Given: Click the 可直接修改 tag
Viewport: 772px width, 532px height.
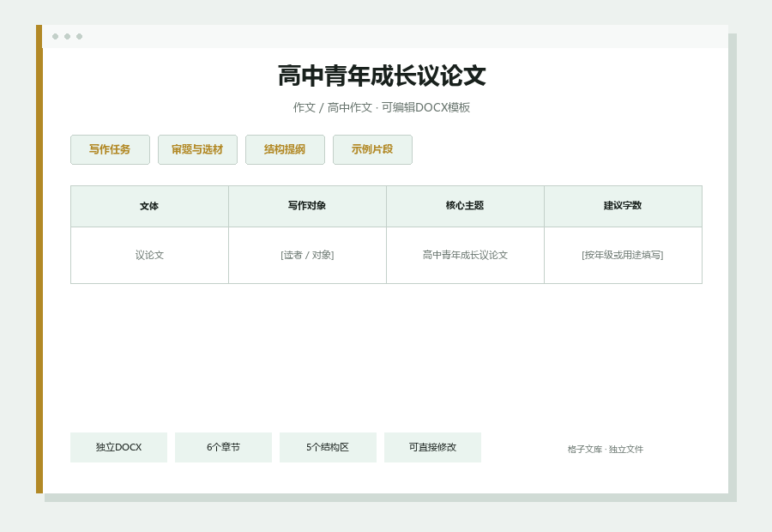Looking at the screenshot, I should tap(433, 447).
